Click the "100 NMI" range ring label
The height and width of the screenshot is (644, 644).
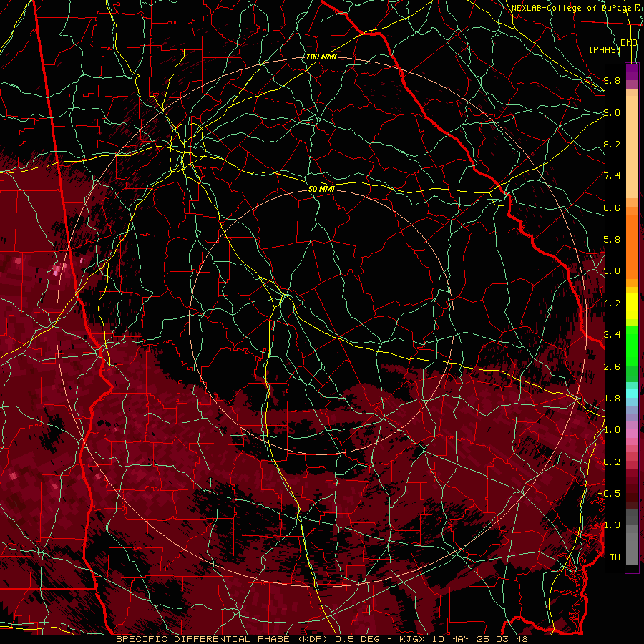(x=321, y=57)
